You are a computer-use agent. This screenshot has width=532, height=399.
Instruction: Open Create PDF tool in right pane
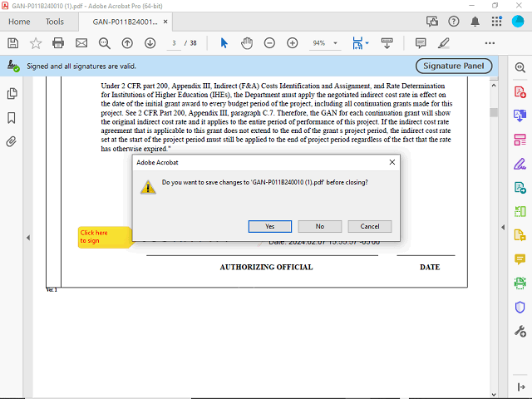(520, 91)
